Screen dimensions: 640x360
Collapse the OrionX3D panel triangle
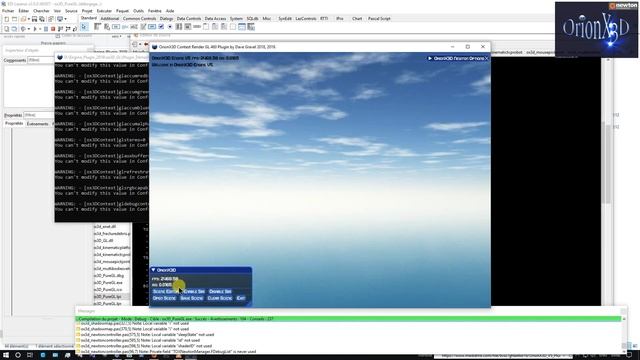[x=153, y=270]
